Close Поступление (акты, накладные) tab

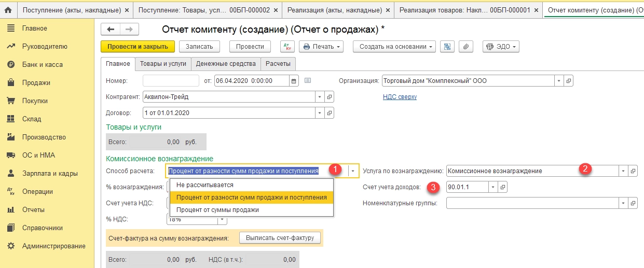point(127,9)
